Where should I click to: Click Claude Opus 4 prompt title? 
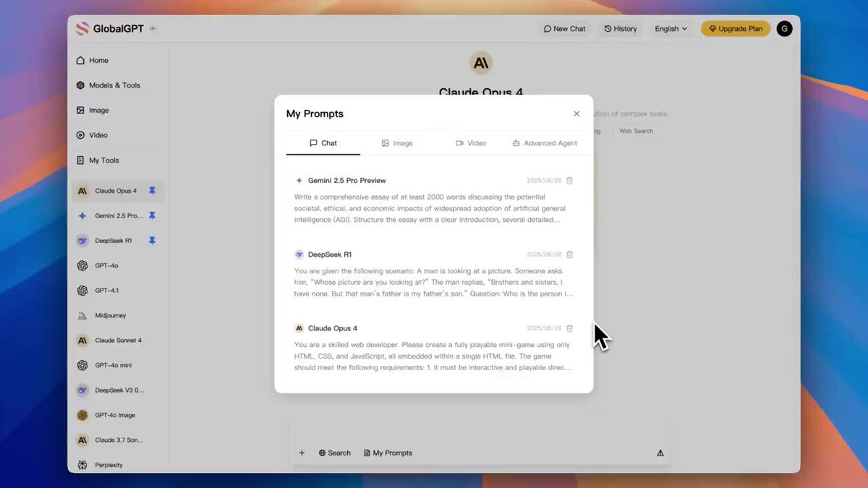coord(333,328)
